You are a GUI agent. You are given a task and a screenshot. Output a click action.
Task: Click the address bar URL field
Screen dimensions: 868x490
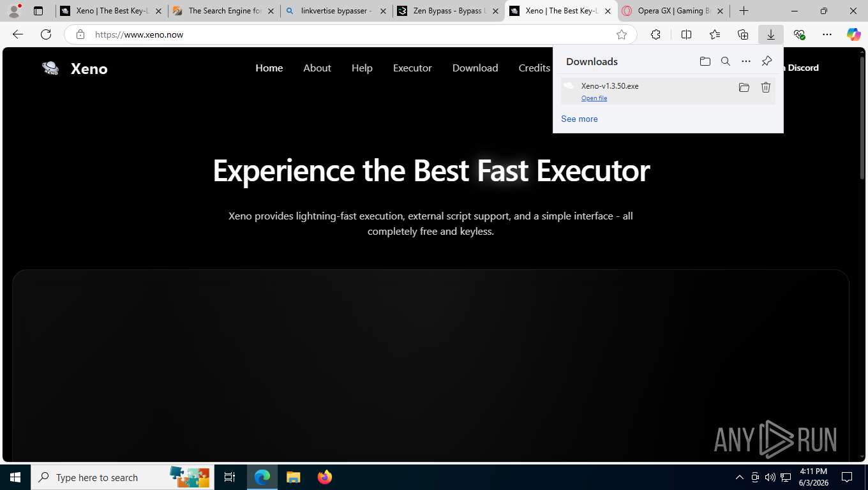[351, 34]
